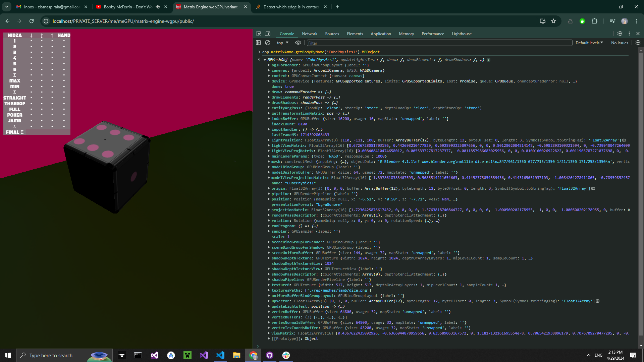Click the inspect element picker icon
Image resolution: width=644 pixels, height=362 pixels.
click(258, 34)
